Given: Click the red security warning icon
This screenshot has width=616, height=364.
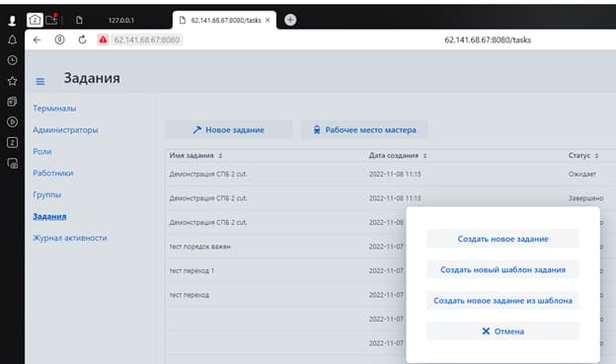Looking at the screenshot, I should click(x=103, y=39).
